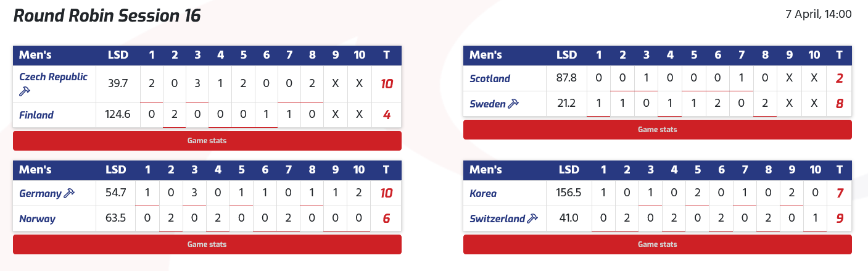Go to the Germany team page
The width and height of the screenshot is (868, 271).
coord(40,193)
